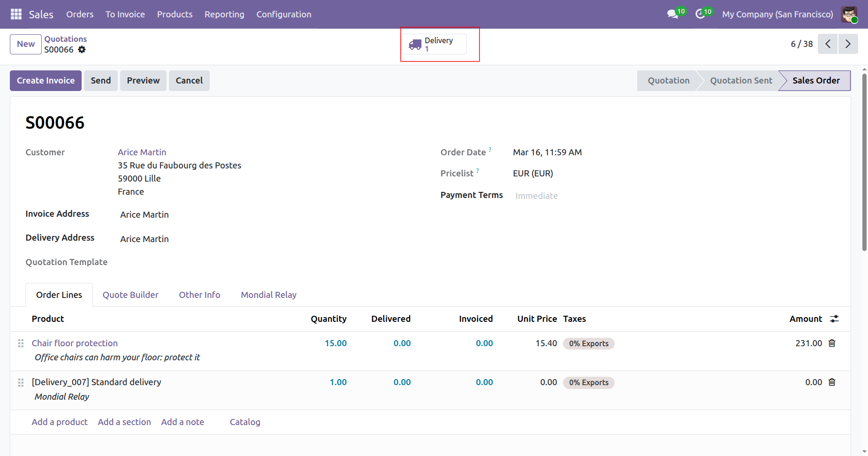The height and width of the screenshot is (456, 868).
Task: Click Add a product link
Action: (60, 422)
